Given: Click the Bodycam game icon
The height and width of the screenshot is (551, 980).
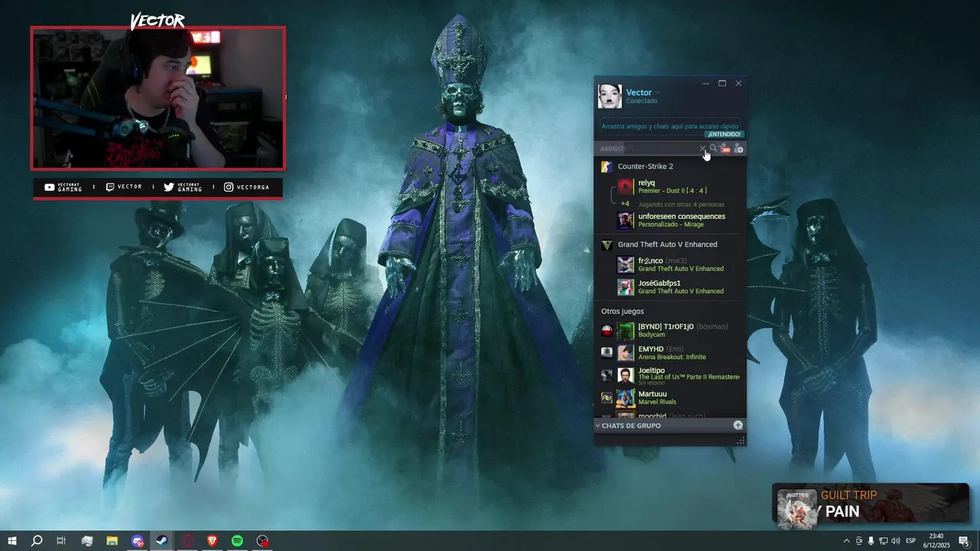Looking at the screenshot, I should [x=606, y=331].
